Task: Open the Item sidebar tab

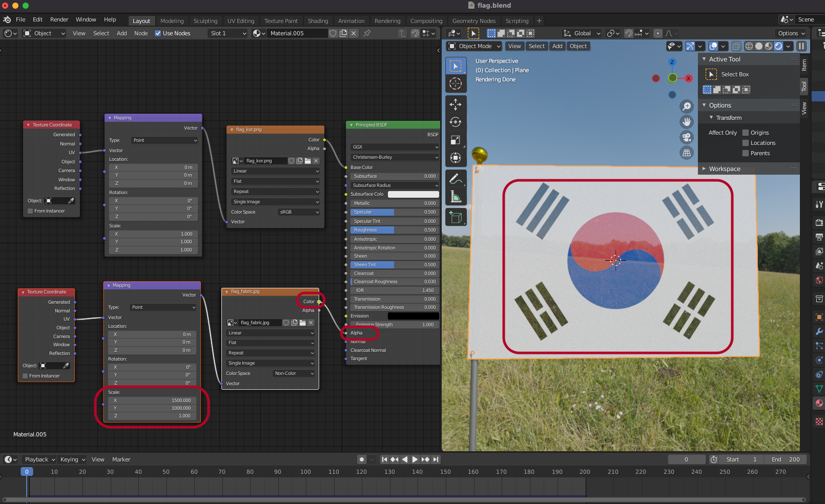Action: tap(804, 65)
